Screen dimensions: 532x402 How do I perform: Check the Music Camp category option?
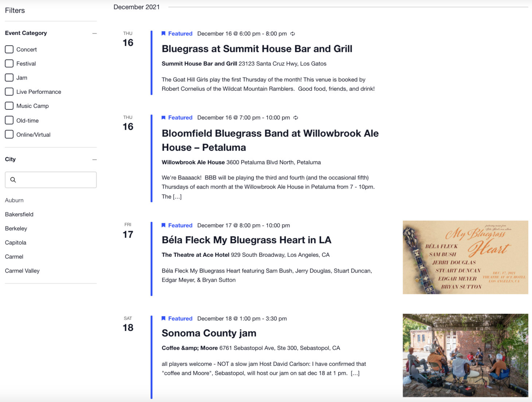(9, 105)
